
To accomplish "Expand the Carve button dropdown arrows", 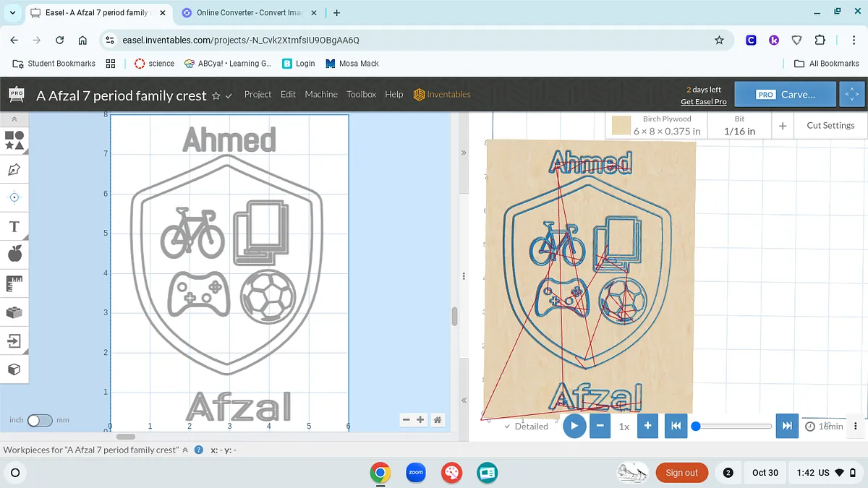I will pos(849,95).
